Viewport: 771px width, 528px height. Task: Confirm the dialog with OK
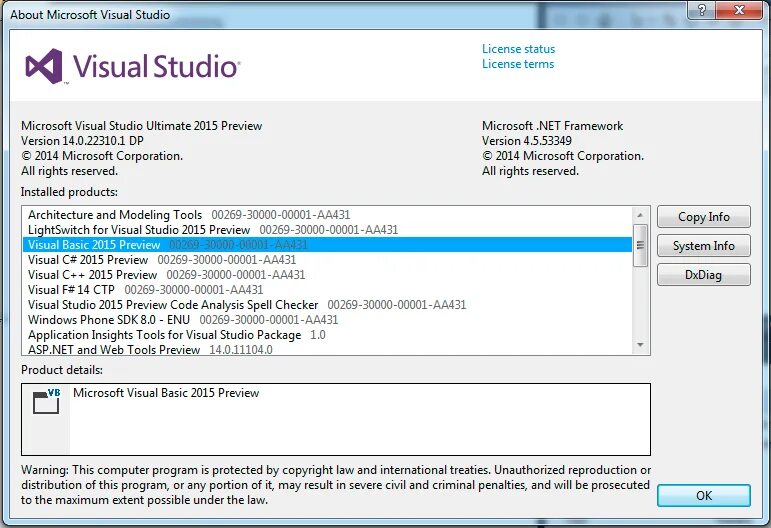[704, 496]
